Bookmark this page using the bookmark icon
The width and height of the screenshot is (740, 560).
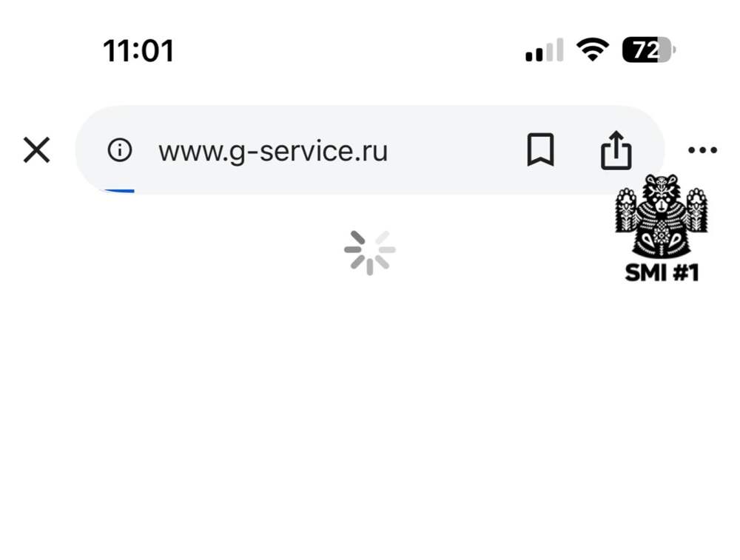(540, 150)
